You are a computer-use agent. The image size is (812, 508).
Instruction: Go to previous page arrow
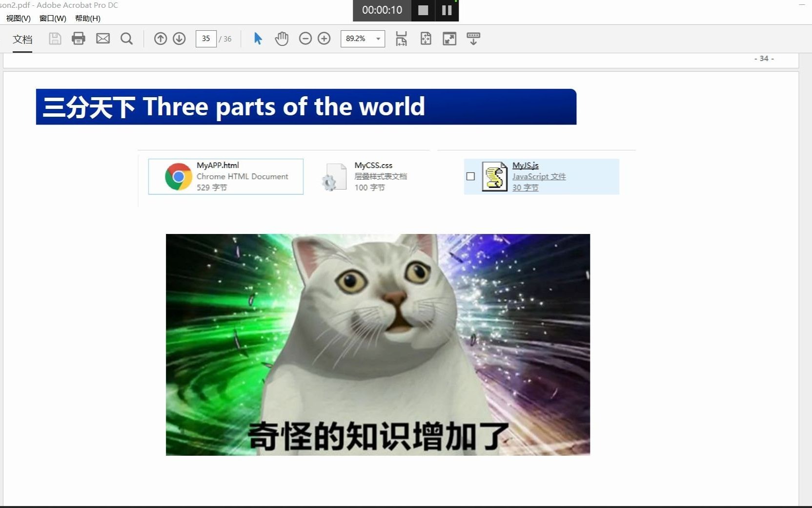tap(161, 39)
